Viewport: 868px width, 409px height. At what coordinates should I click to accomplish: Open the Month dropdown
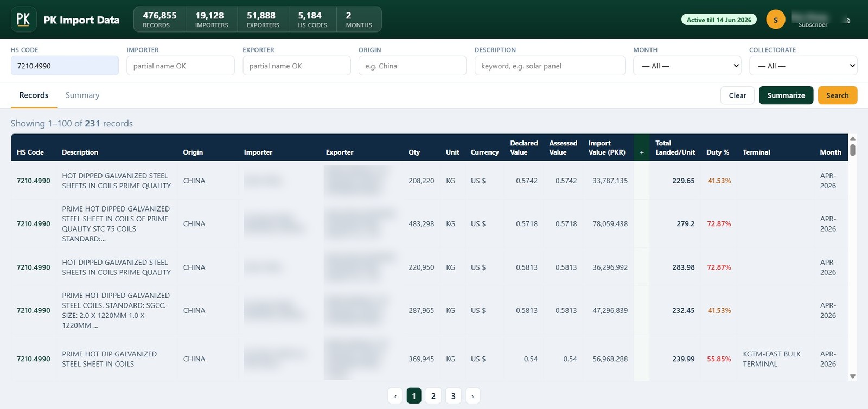coord(687,66)
